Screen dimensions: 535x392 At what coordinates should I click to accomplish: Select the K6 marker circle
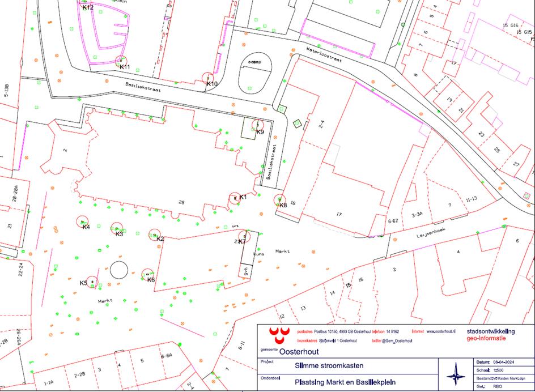click(147, 274)
